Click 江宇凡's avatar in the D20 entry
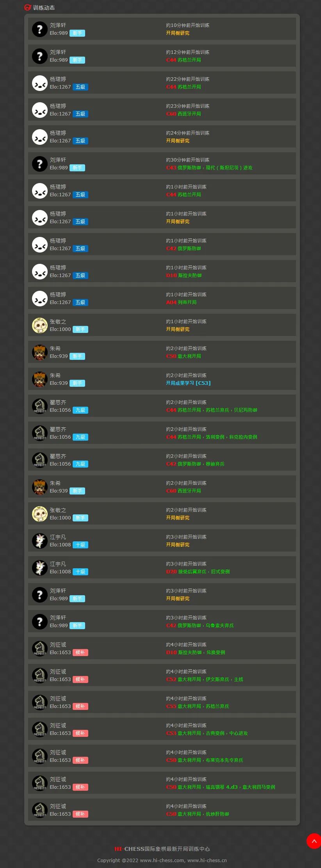The image size is (321, 868). pyautogui.click(x=39, y=568)
